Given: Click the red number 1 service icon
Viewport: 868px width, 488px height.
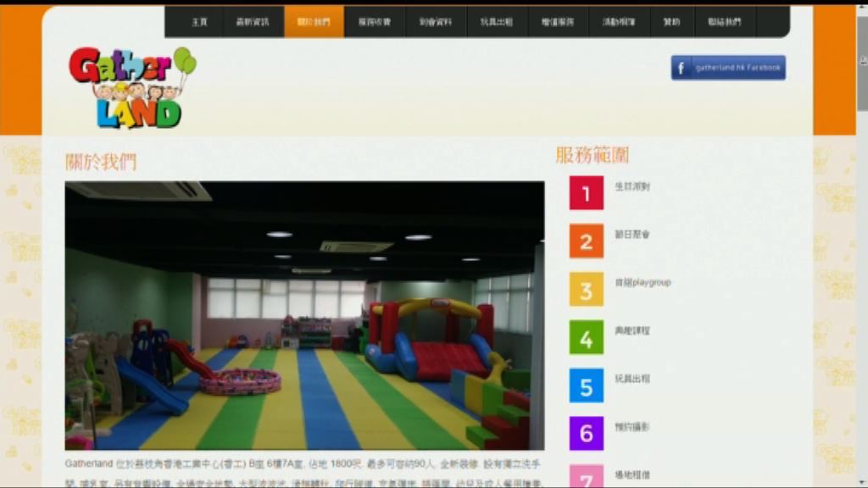Looking at the screenshot, I should [586, 193].
